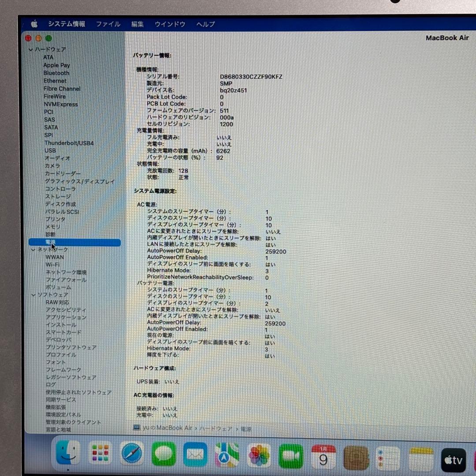The image size is (476, 476).
Task: Select Wi-Fi under the network section
Action: tap(52, 264)
